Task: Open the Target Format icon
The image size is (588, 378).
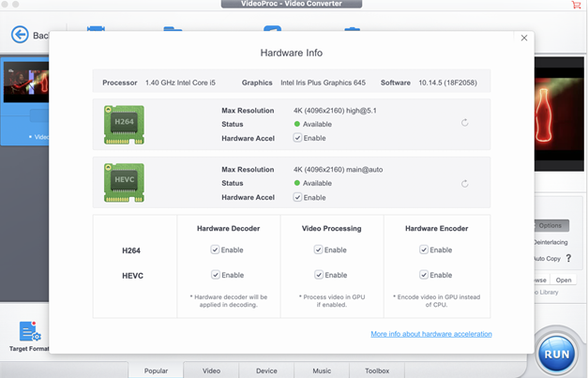Action: click(29, 332)
